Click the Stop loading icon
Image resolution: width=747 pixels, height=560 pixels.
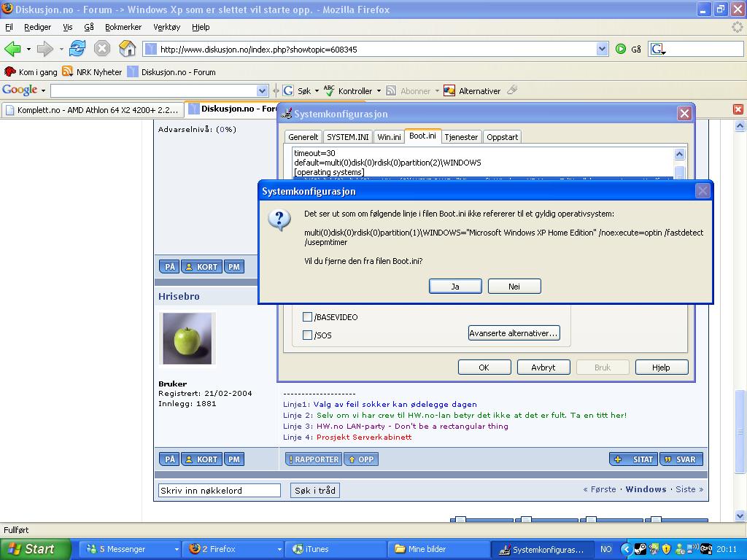pos(102,49)
